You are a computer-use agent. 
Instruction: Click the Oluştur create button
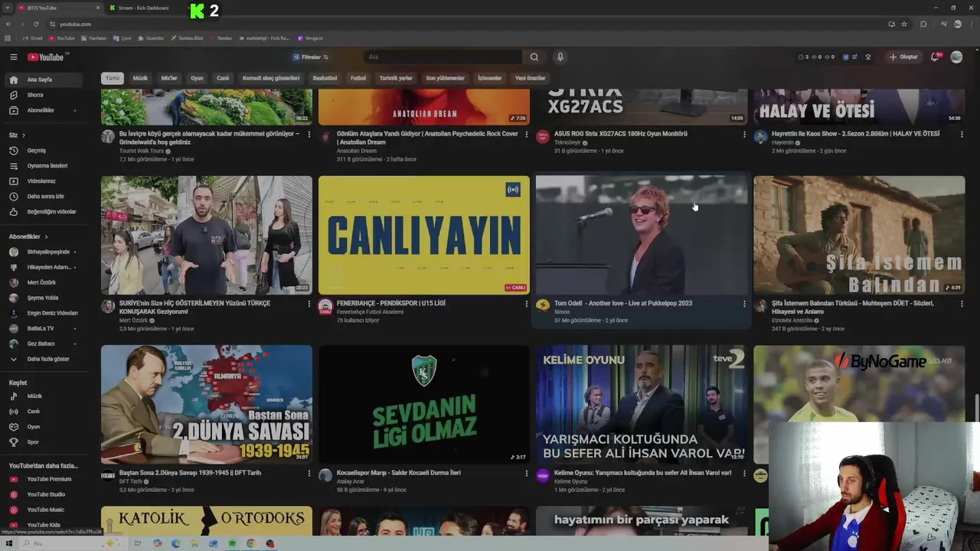coord(903,57)
